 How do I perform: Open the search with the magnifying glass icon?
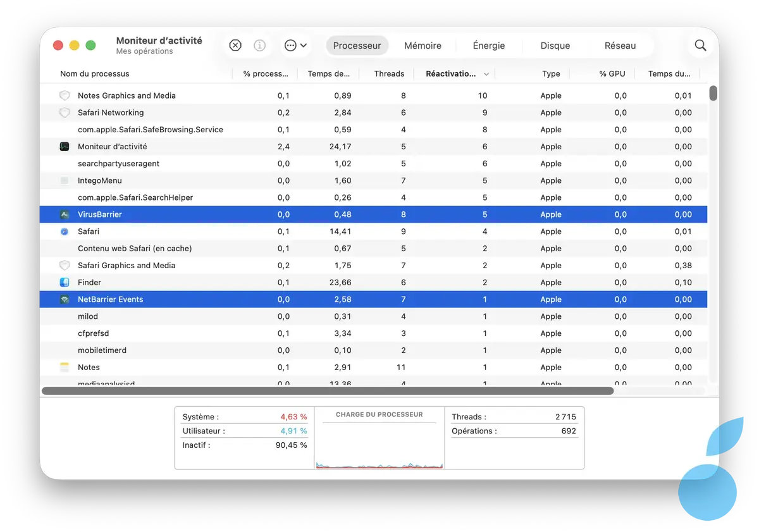click(x=700, y=45)
